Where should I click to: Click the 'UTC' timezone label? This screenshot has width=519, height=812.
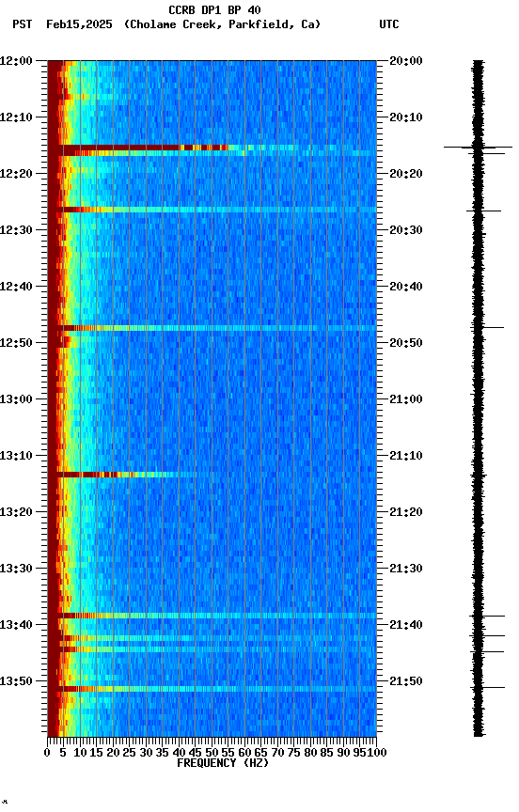click(389, 24)
